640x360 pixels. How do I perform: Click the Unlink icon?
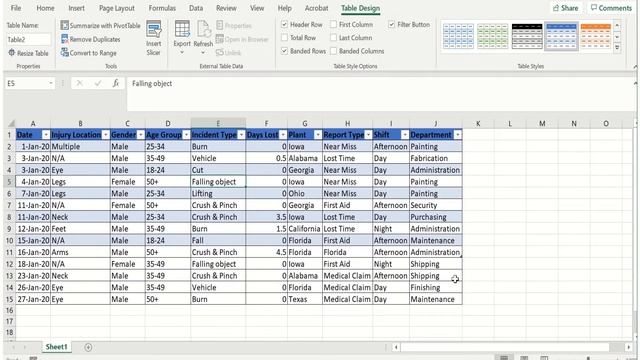(x=219, y=53)
